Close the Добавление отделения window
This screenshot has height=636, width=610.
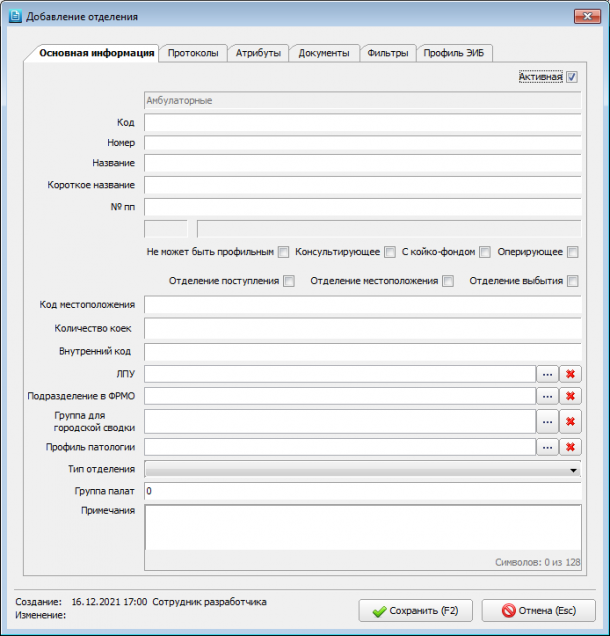tap(587, 16)
